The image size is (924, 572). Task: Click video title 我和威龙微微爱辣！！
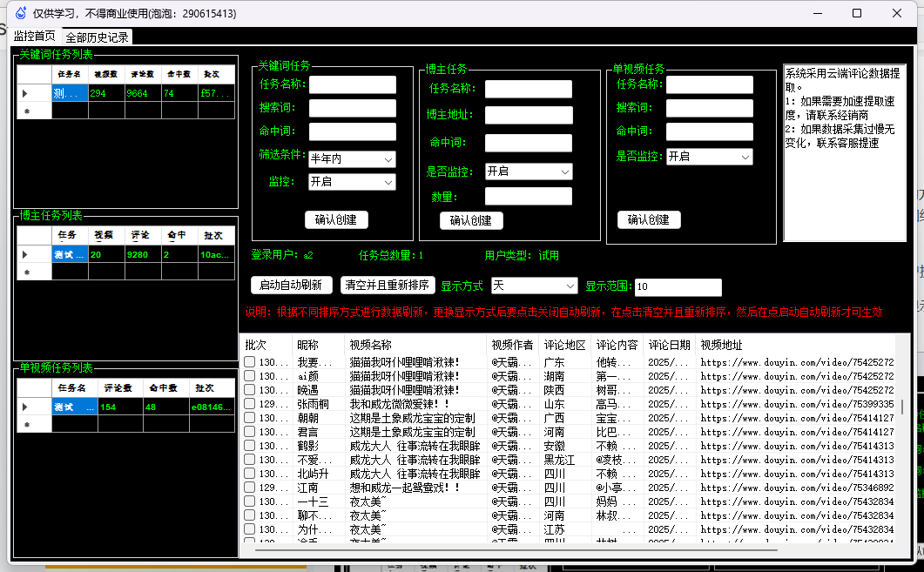click(400, 404)
